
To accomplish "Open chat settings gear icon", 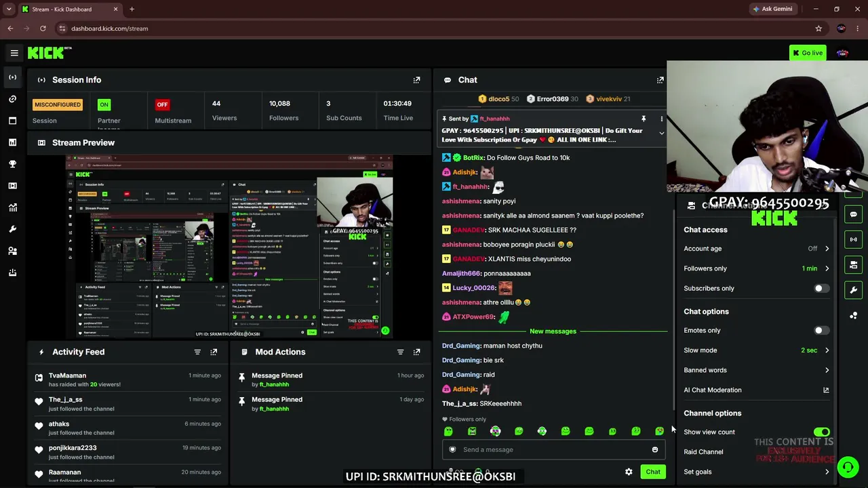I will coord(629,472).
